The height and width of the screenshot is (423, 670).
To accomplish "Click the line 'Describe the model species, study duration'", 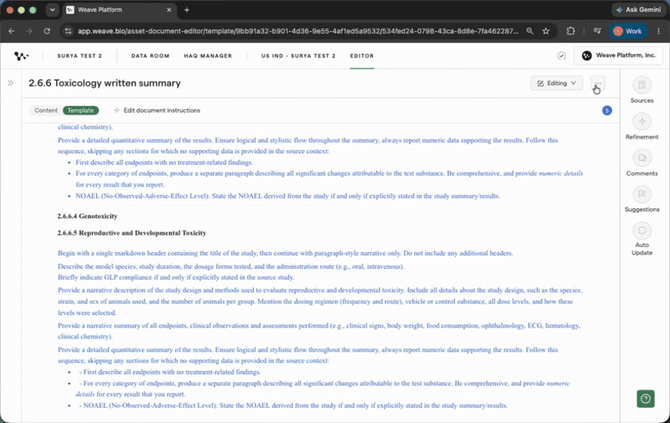I will point(231,266).
